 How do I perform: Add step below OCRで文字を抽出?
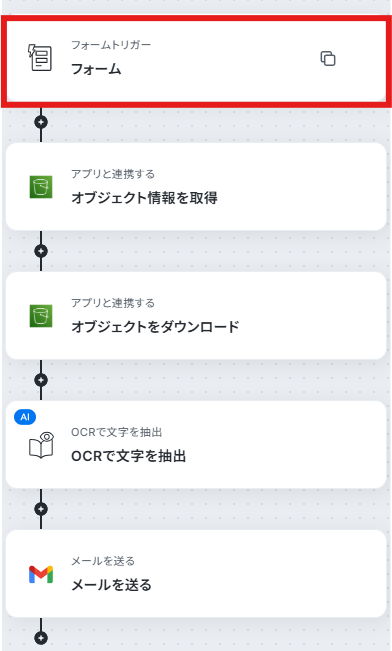coord(41,509)
